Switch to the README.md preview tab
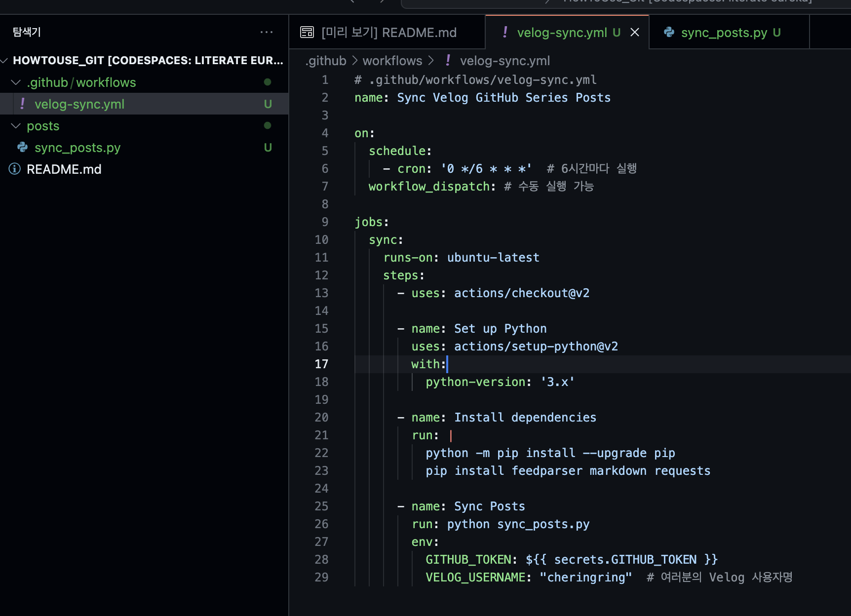 (x=387, y=32)
